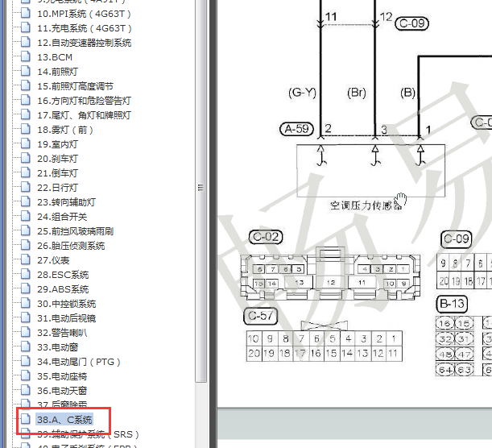Click page icon beside 20.刹车灯
Image resolution: width=492 pixels, height=448 pixels.
(x=26, y=158)
